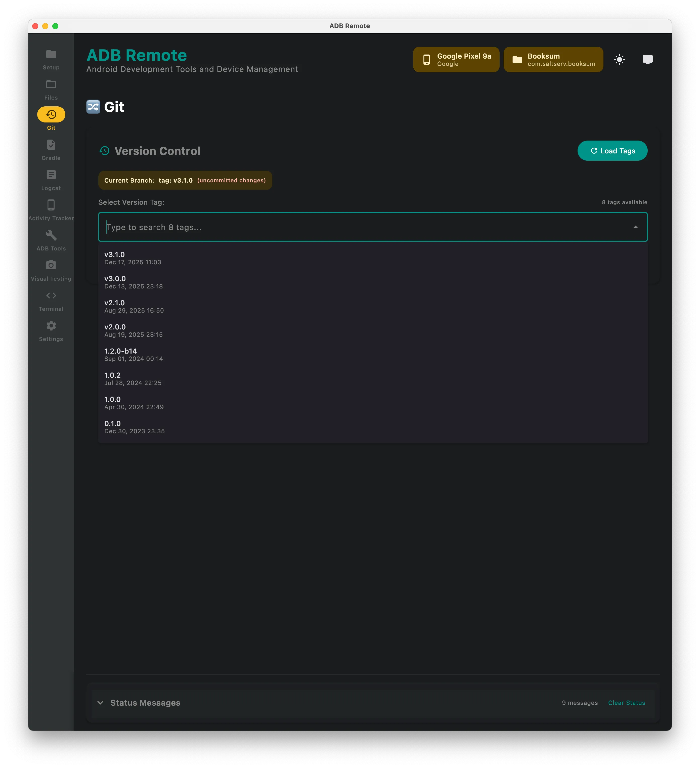The width and height of the screenshot is (700, 768).
Task: Select the Google Pixel 9a device badge
Action: click(x=456, y=59)
